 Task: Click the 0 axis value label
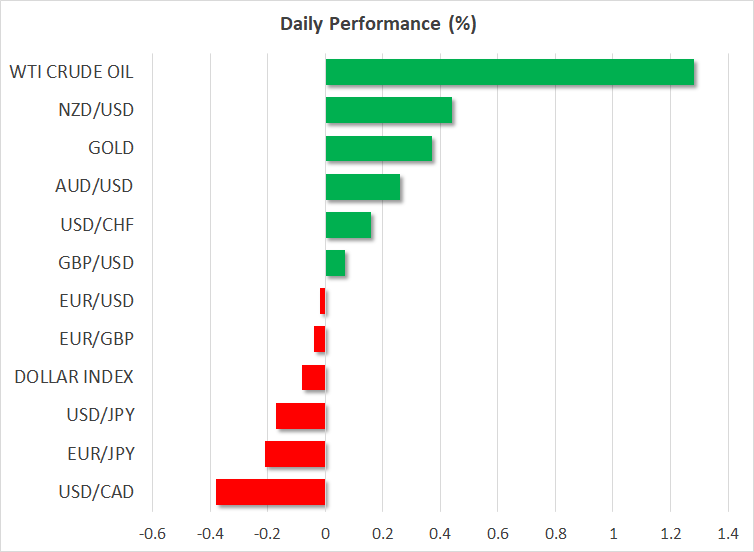326,533
